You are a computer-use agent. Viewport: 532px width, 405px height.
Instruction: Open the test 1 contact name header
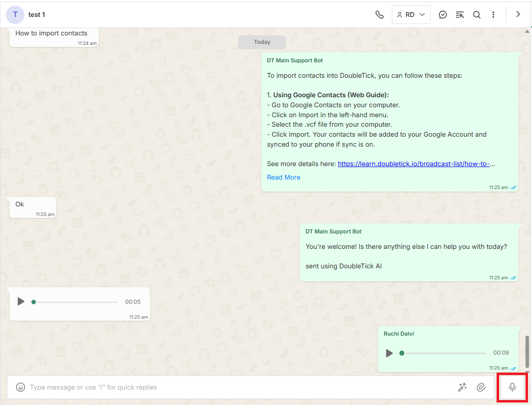37,14
